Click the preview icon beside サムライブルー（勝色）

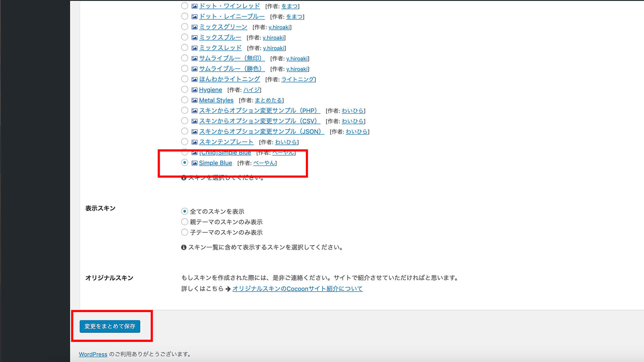195,69
